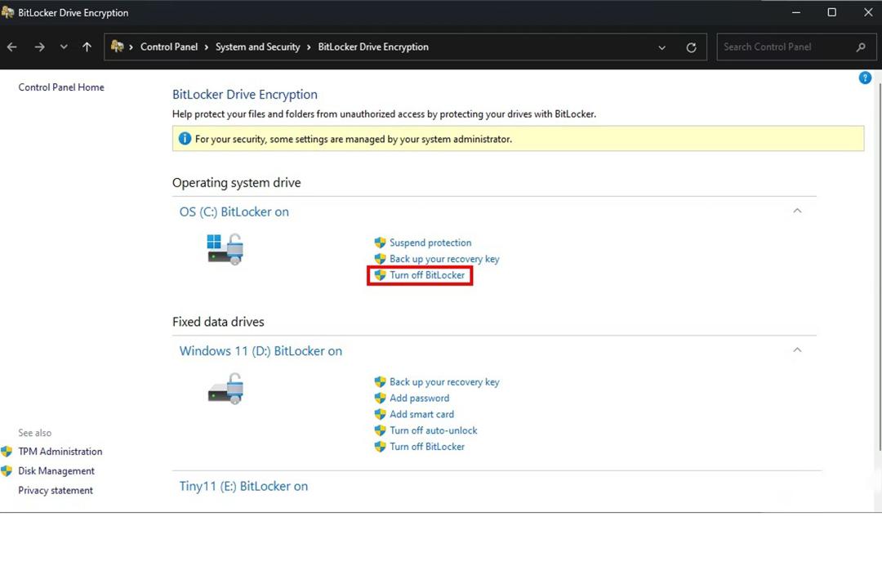Click the OS (C:) drive lock icon
Screen dimensions: 882x588
[x=225, y=249]
